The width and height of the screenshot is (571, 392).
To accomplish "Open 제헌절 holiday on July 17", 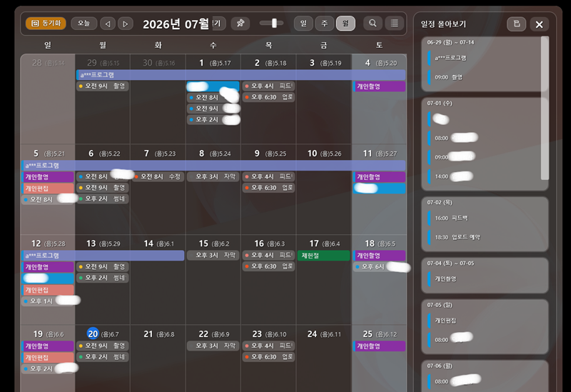I will coord(324,256).
